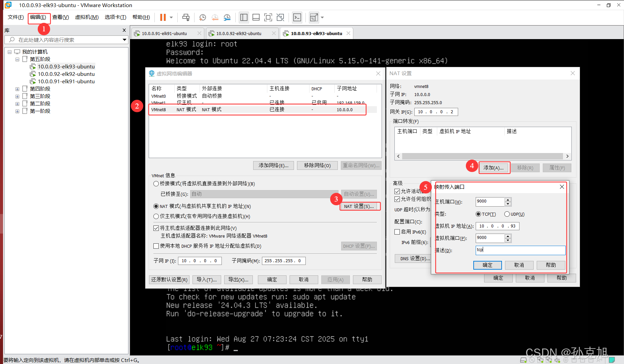The height and width of the screenshot is (364, 624).
Task: Open the 编辑(E) menu
Action: [38, 17]
